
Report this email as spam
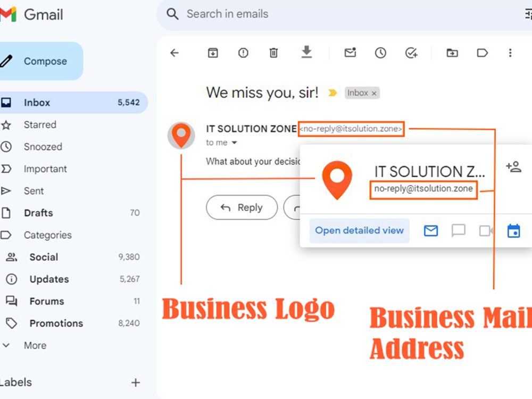[243, 53]
